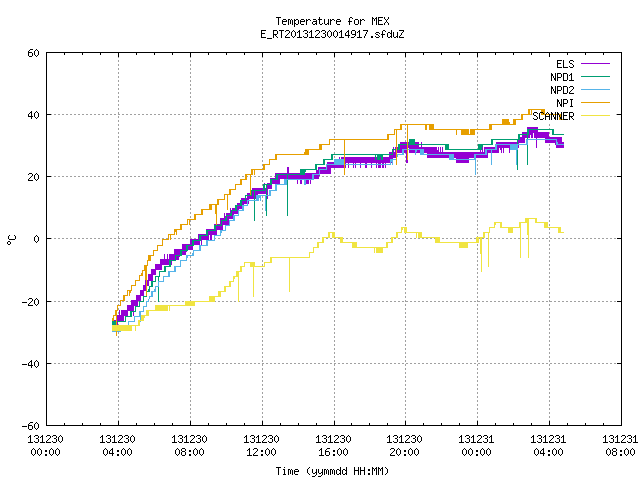The image size is (640, 480).
Task: Select the filename E_RT20131230014917.sfduZ subtitle
Action: (332, 34)
